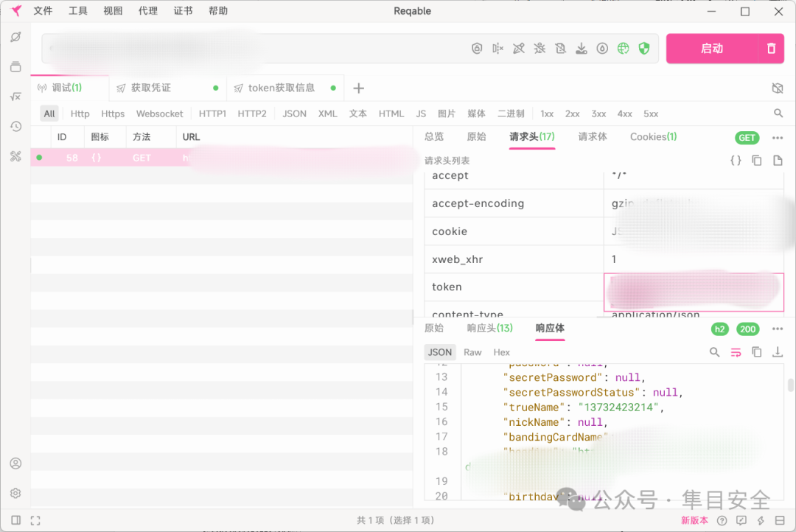Open the √x script icon in the sidebar
Viewport: 796px width, 532px height.
15,97
